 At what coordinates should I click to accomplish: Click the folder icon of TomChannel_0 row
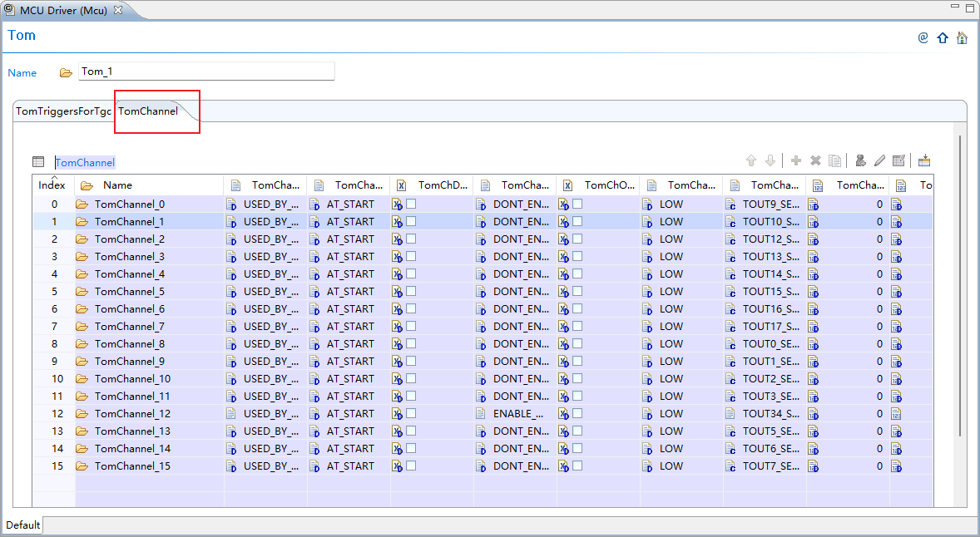[82, 204]
